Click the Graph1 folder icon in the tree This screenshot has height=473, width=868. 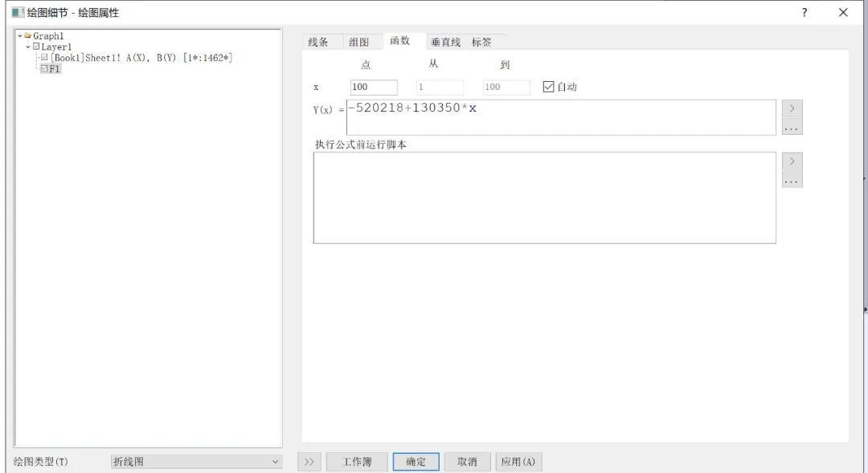click(x=28, y=36)
